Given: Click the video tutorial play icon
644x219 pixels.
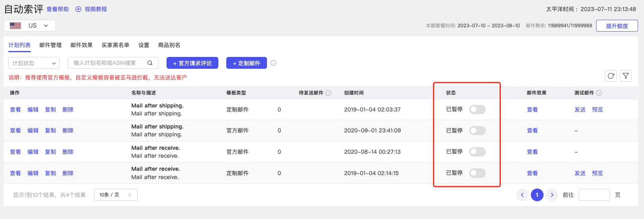Looking at the screenshot, I should pyautogui.click(x=78, y=9).
